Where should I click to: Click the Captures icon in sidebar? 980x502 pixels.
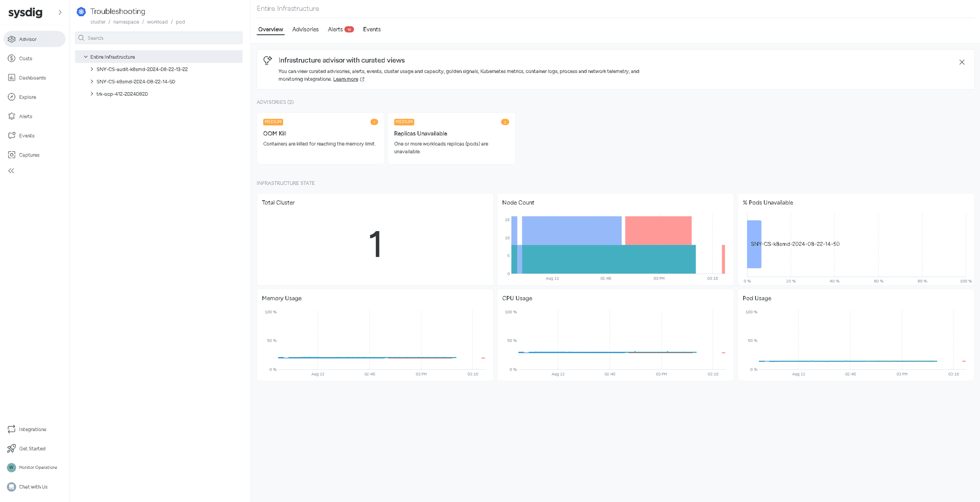coord(12,155)
